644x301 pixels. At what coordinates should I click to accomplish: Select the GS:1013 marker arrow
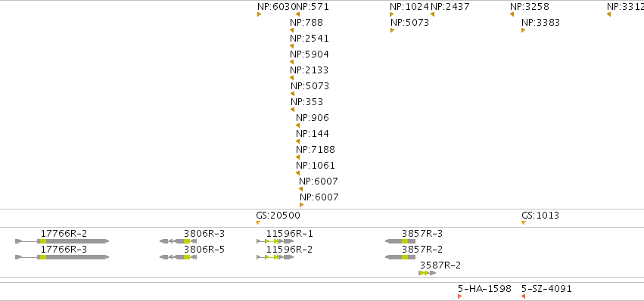[524, 222]
